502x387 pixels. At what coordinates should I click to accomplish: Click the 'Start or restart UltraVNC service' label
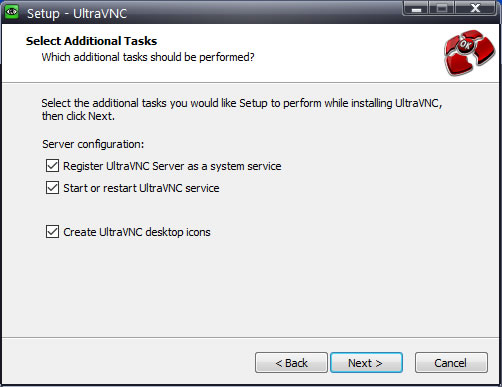click(141, 188)
